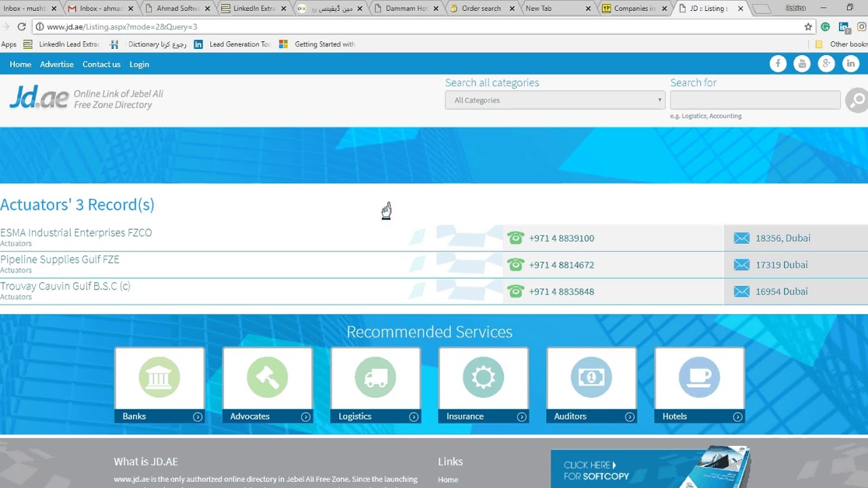Click the arrow circle on Insurance label
This screenshot has width=868, height=488.
[521, 417]
